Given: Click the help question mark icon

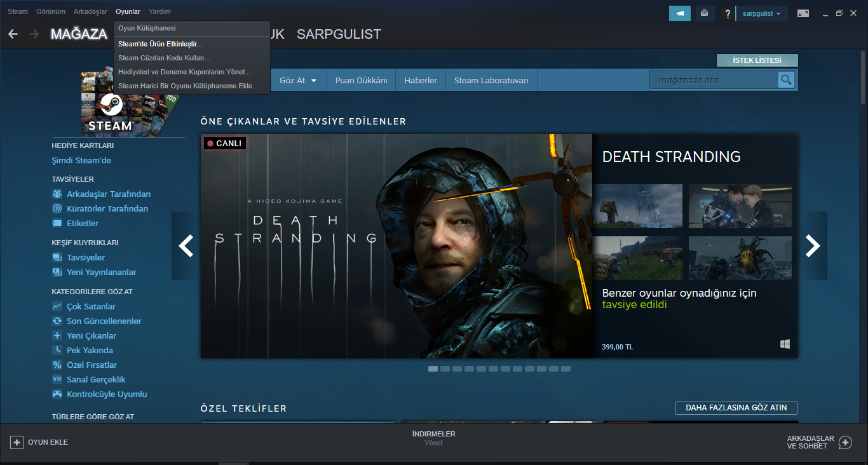Looking at the screenshot, I should tap(728, 13).
